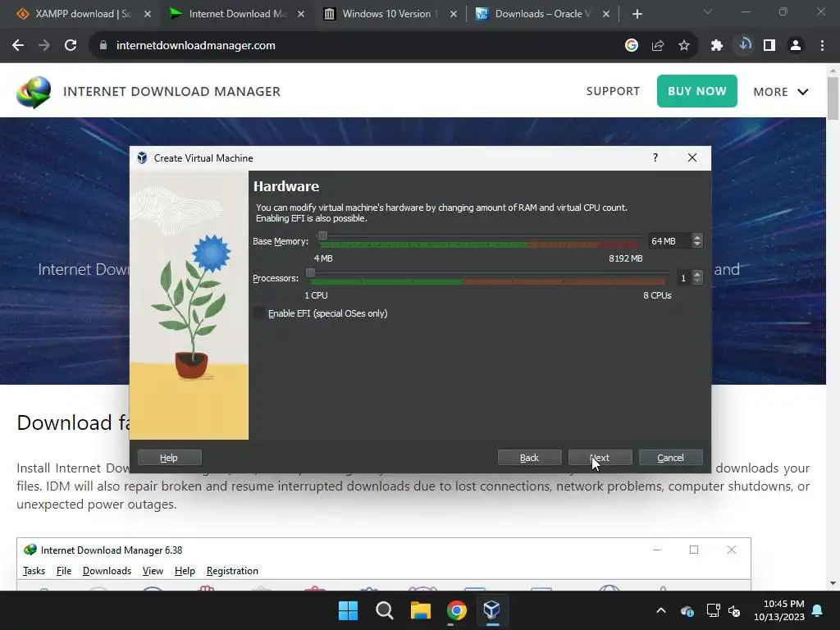Close the XAMPP download tab

(x=148, y=14)
